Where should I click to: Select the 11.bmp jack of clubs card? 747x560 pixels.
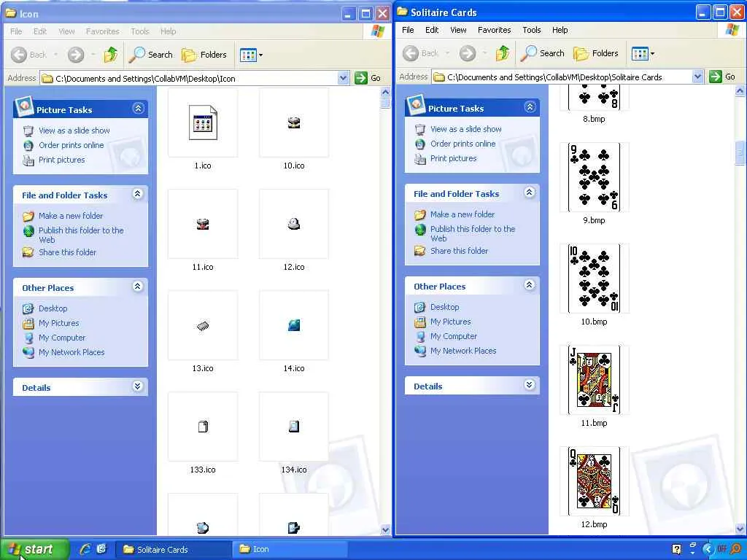594,380
